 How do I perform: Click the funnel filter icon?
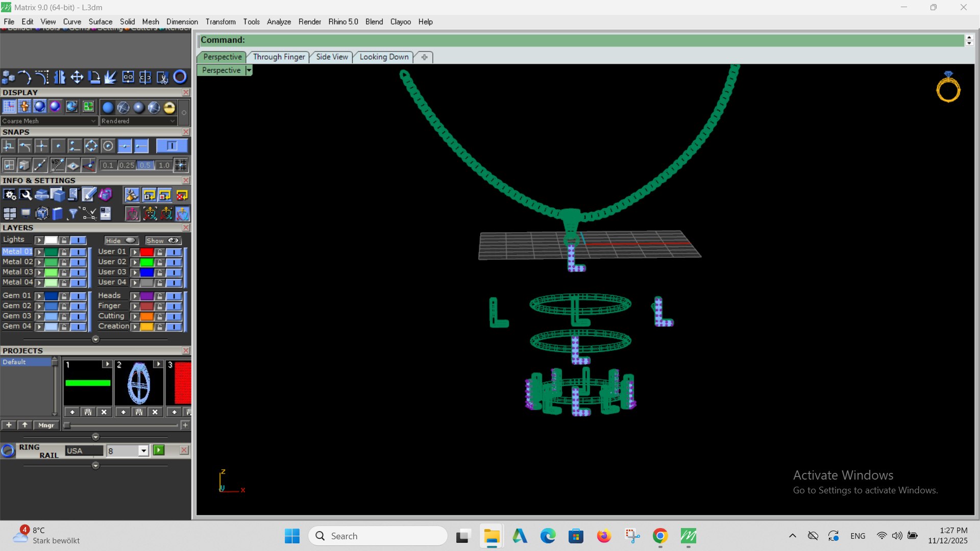(x=73, y=213)
